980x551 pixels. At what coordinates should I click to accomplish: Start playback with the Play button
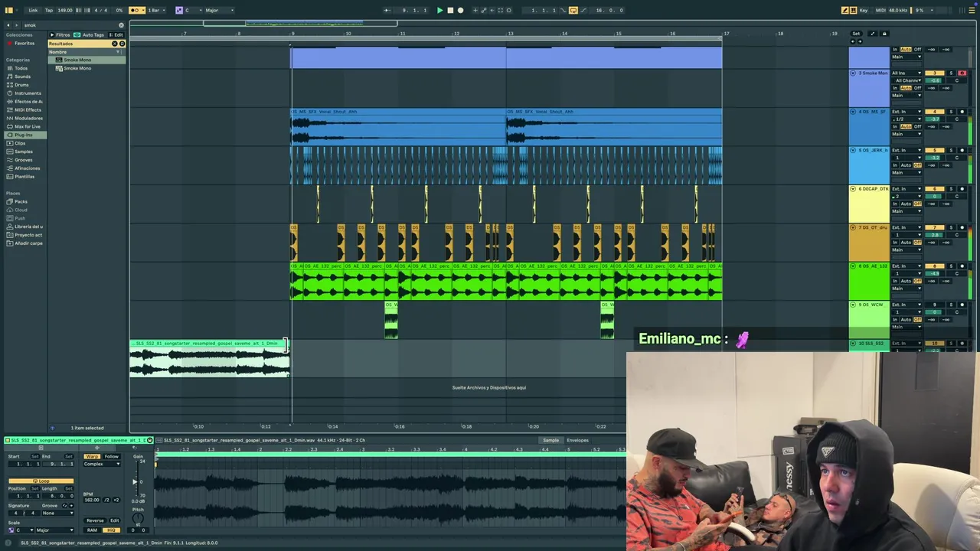click(440, 10)
